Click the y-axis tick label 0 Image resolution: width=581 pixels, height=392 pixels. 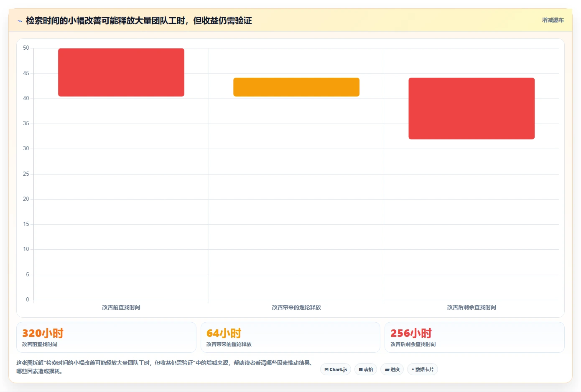coord(28,299)
